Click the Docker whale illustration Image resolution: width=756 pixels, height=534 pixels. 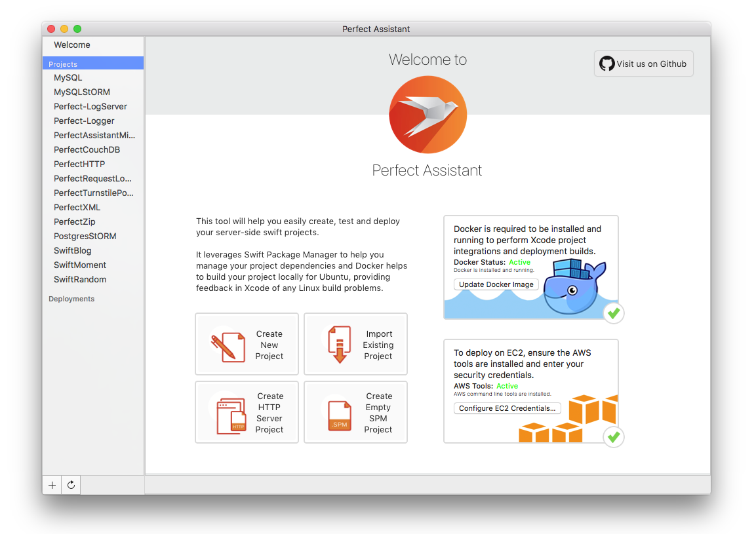(x=574, y=286)
